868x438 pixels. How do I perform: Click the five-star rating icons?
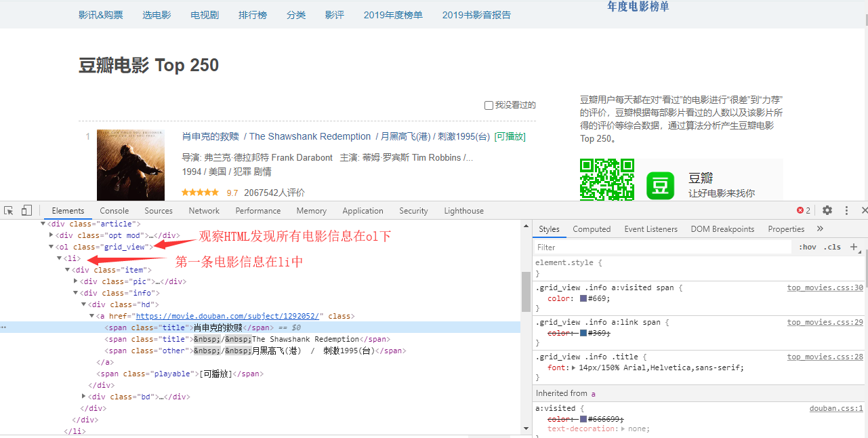[200, 193]
